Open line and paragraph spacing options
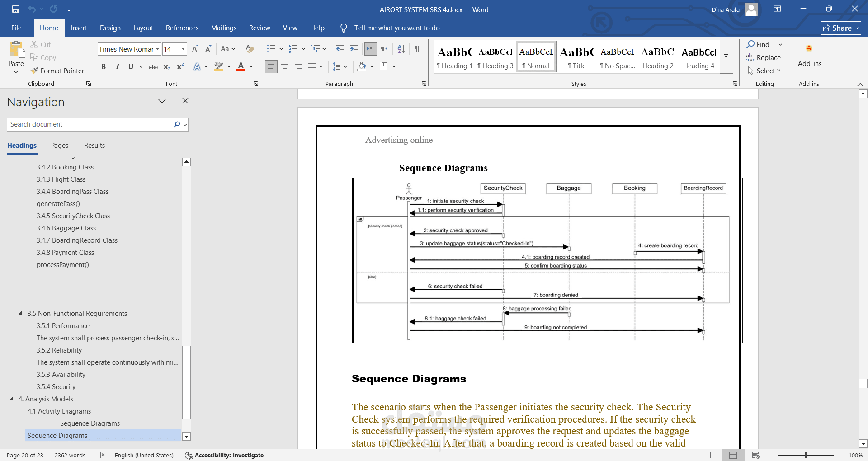Screen dimensions: 868x461 click(x=340, y=66)
